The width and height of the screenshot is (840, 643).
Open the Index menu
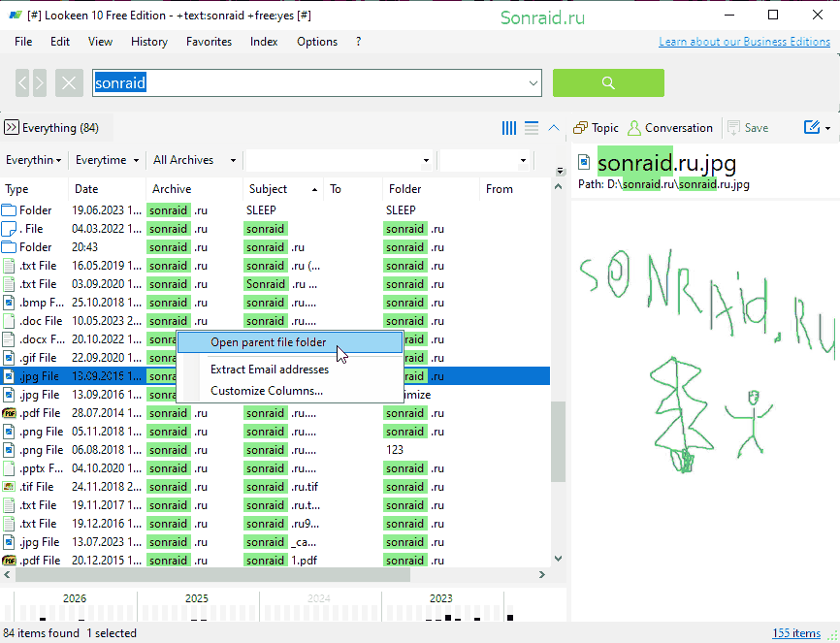pos(264,42)
